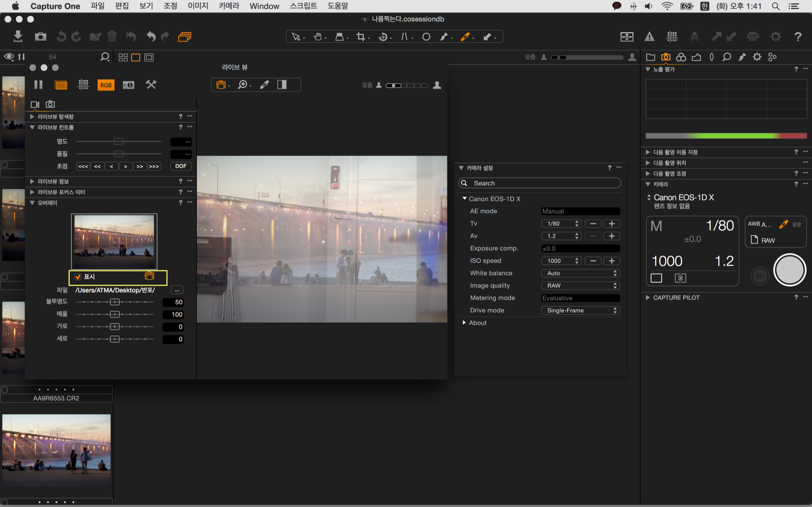This screenshot has width=812, height=507.
Task: Click the camera settings Search field
Action: (539, 183)
